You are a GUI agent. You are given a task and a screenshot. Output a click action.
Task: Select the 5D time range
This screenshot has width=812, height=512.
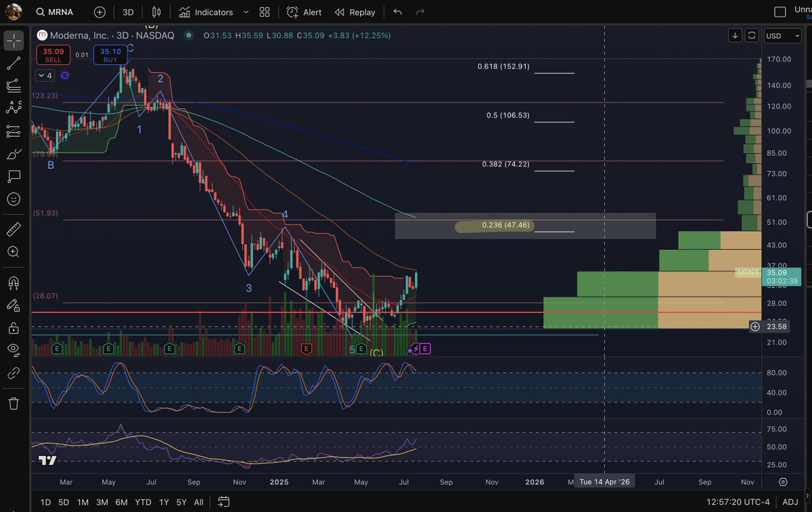[x=64, y=502]
